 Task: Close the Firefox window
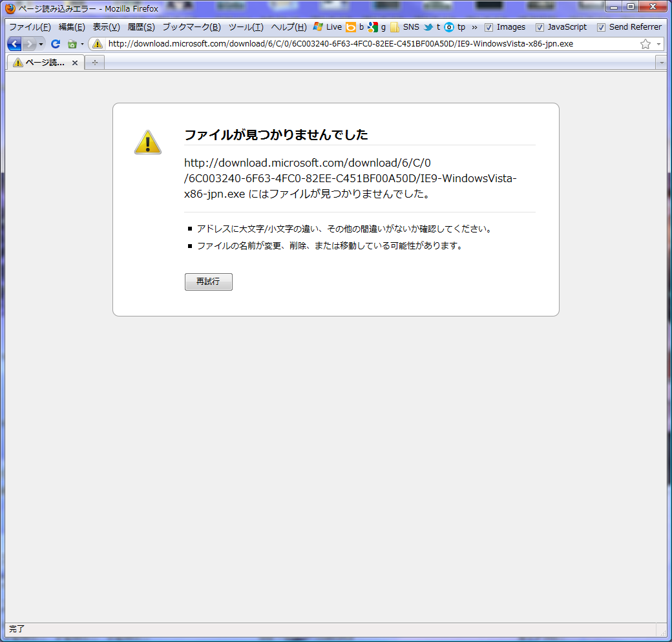[x=653, y=7]
